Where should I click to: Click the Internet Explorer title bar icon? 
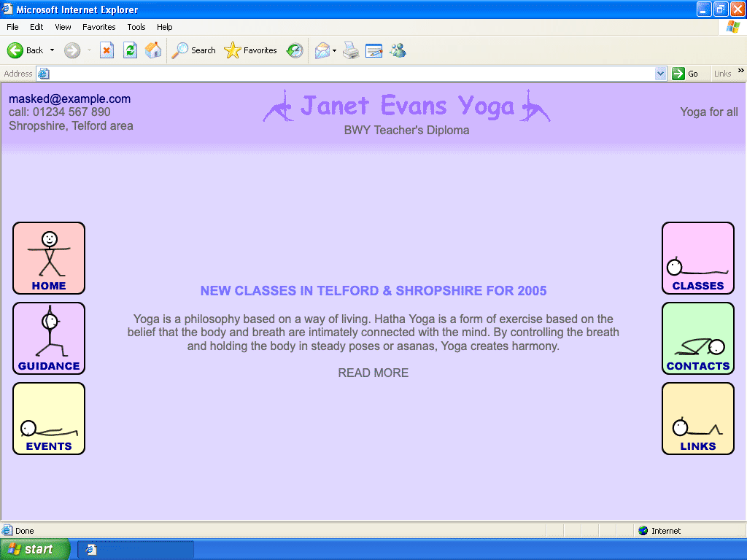(7, 9)
